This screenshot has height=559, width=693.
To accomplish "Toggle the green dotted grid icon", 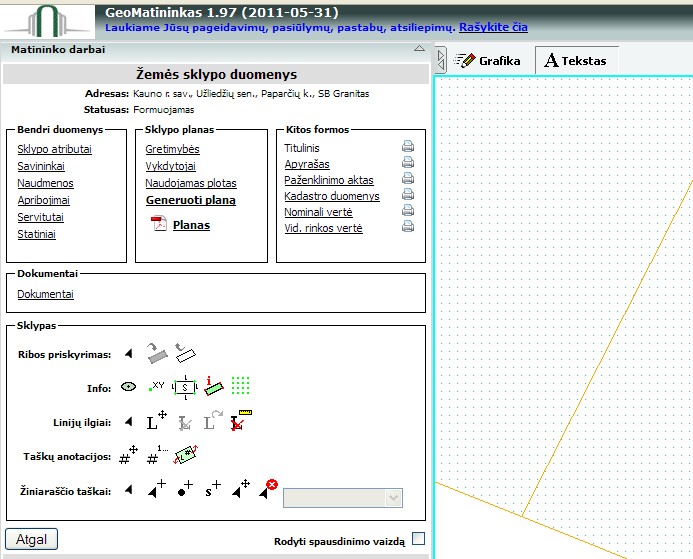I will coord(241,386).
